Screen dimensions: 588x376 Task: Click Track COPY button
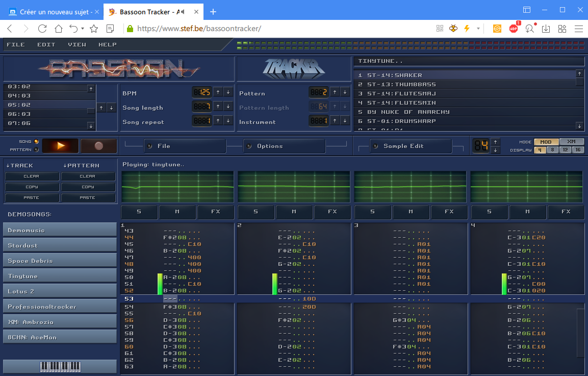(x=32, y=187)
